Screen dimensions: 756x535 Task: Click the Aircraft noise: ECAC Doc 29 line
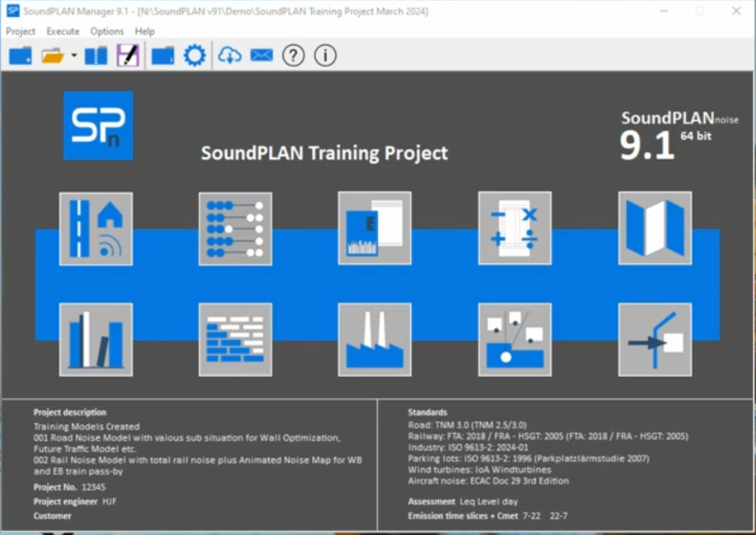pyautogui.click(x=488, y=480)
